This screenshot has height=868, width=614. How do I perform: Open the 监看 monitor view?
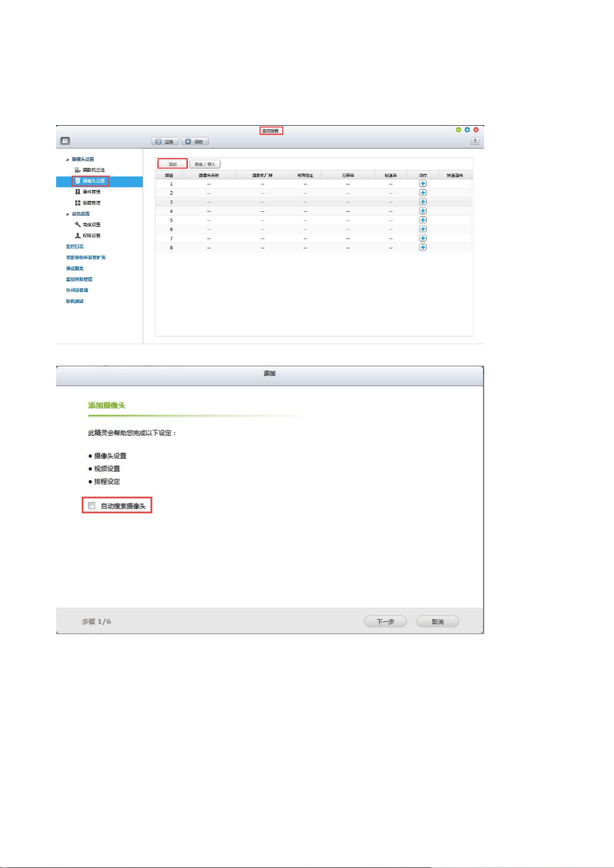[165, 142]
